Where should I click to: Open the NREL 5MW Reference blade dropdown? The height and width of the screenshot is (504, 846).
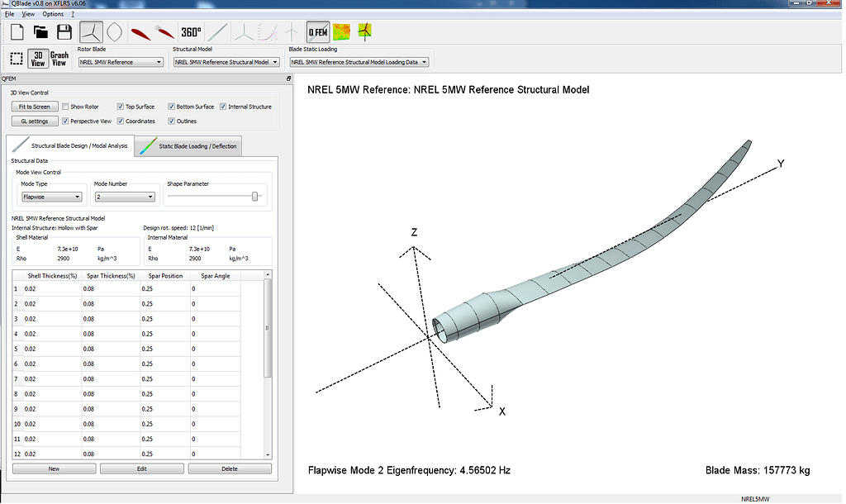[x=121, y=61]
